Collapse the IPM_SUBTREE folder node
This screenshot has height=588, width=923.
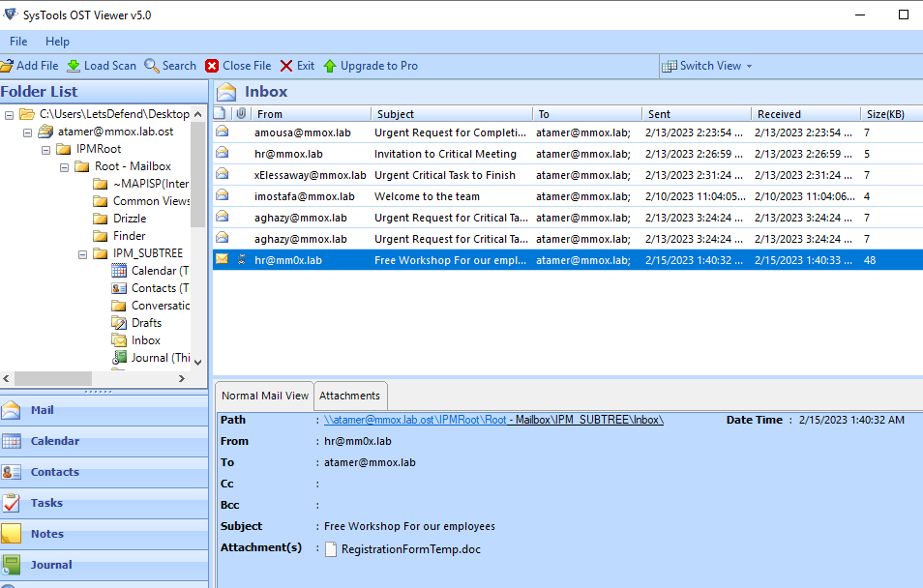pos(83,253)
